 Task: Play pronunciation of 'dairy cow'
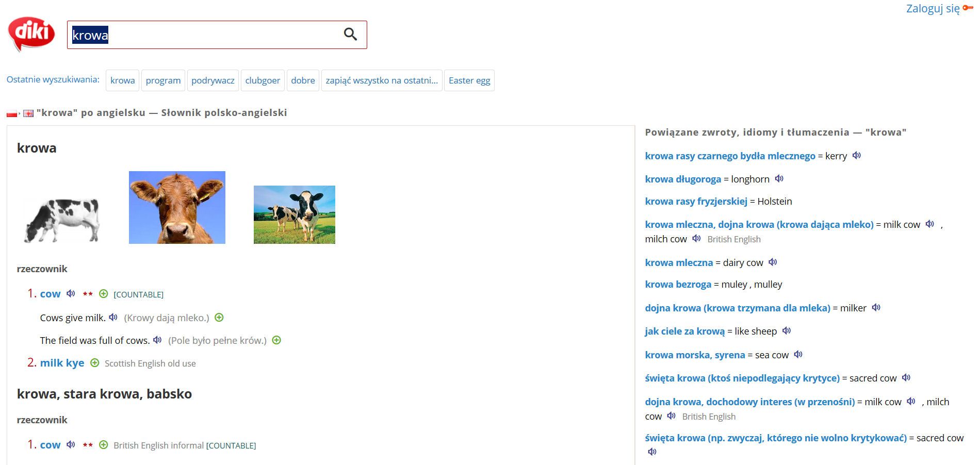(x=773, y=262)
